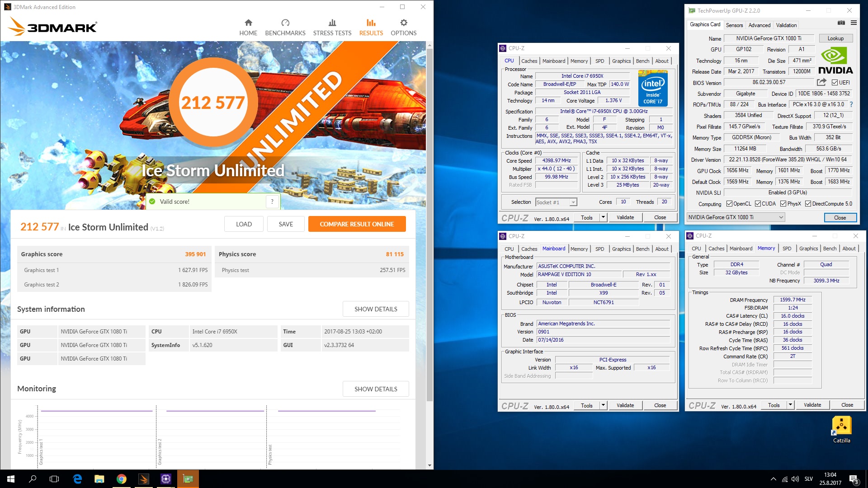This screenshot has height=488, width=868.
Task: Show hidden system tray icons
Action: [773, 479]
